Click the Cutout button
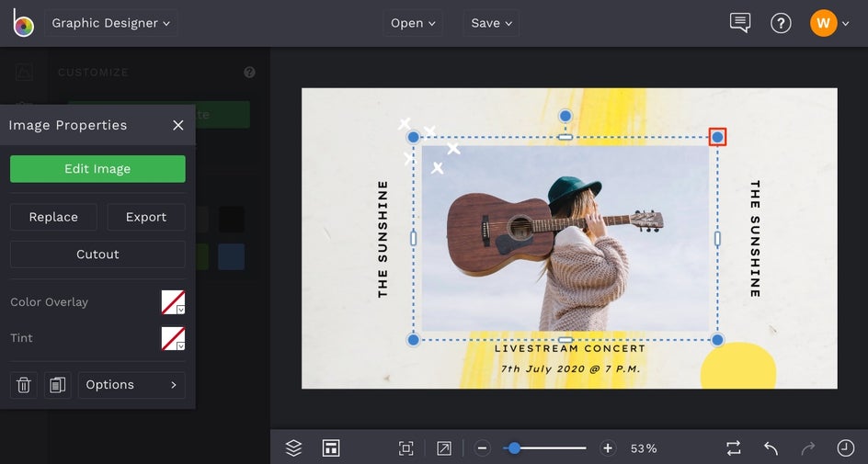 click(x=97, y=255)
